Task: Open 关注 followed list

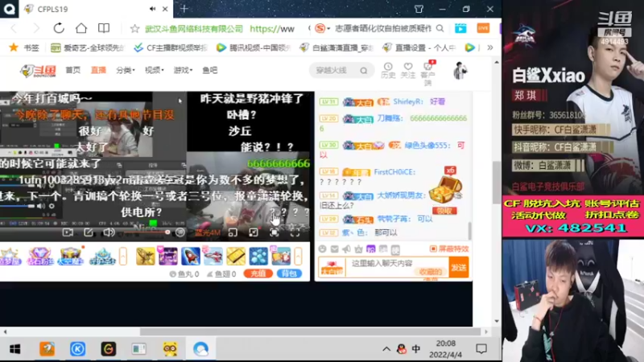Action: coord(408,70)
